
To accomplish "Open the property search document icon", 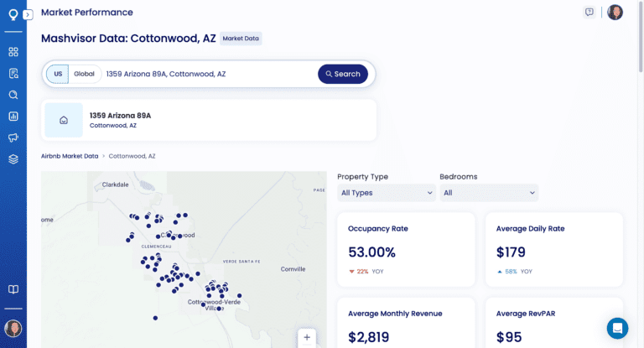I will (x=13, y=74).
